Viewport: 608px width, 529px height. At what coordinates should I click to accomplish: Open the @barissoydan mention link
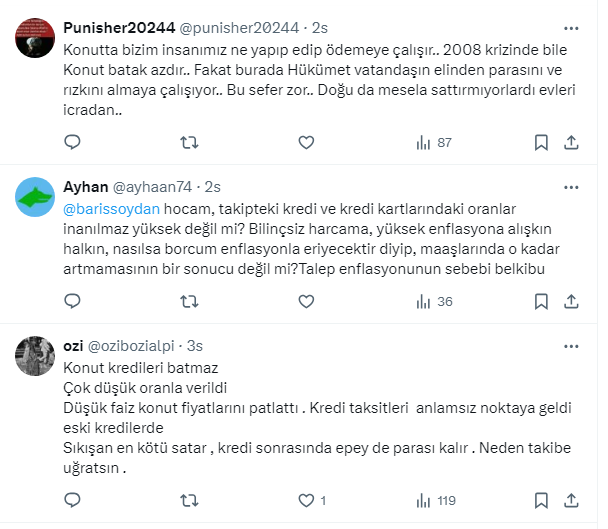point(106,209)
